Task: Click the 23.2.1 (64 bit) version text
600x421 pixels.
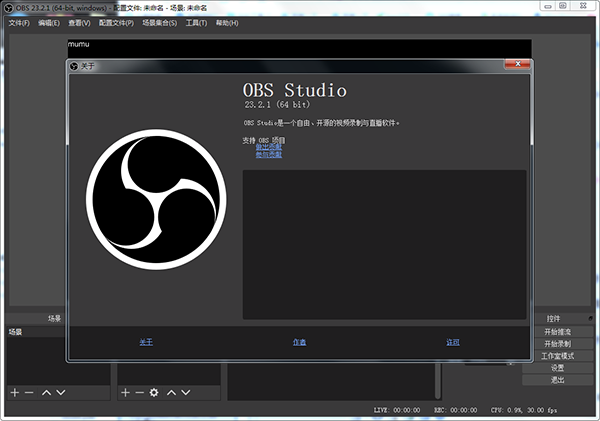Action: pos(277,104)
